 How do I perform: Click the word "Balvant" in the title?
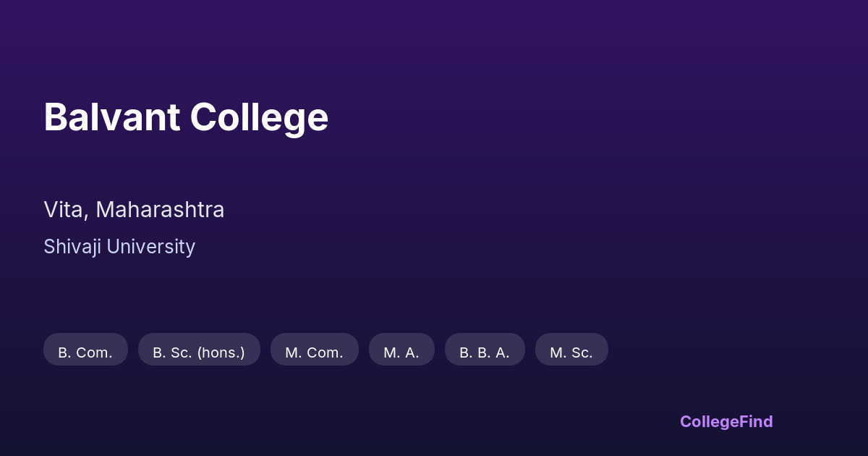coord(111,117)
